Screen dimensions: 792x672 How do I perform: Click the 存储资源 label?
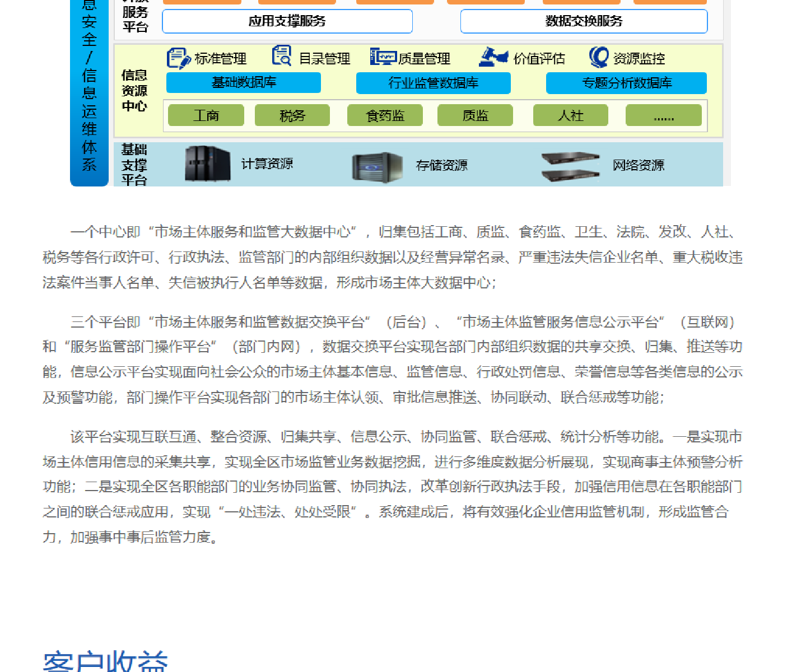tap(442, 165)
